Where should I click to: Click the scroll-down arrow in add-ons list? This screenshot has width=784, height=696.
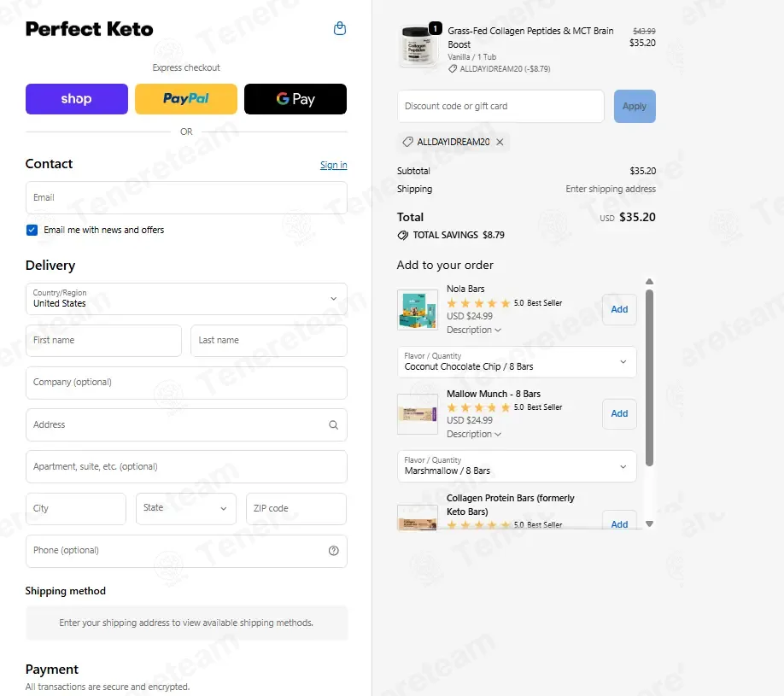(650, 524)
